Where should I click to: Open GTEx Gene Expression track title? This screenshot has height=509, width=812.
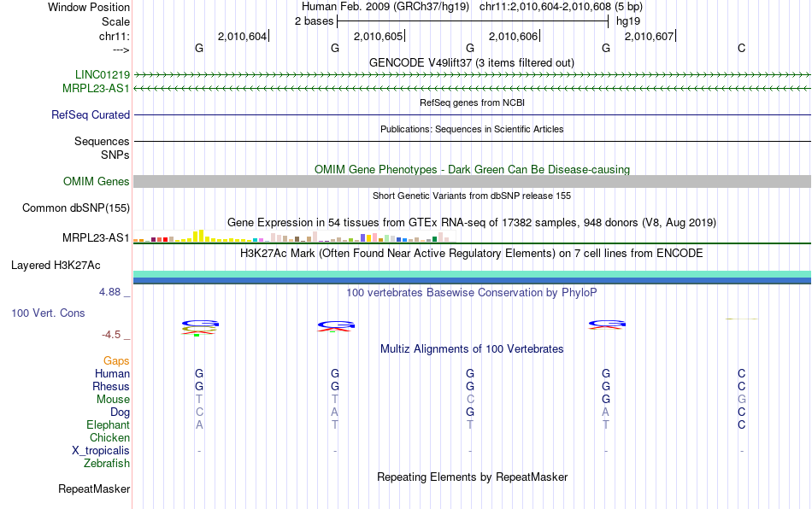pos(471,222)
